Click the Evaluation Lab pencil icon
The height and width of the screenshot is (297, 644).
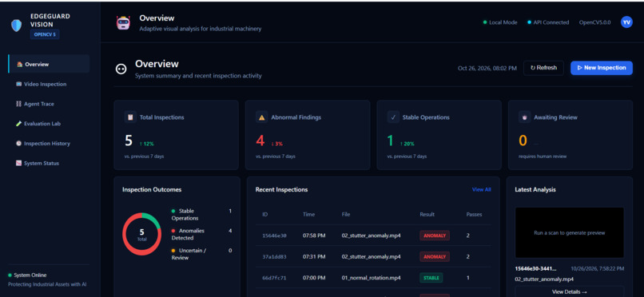19,124
